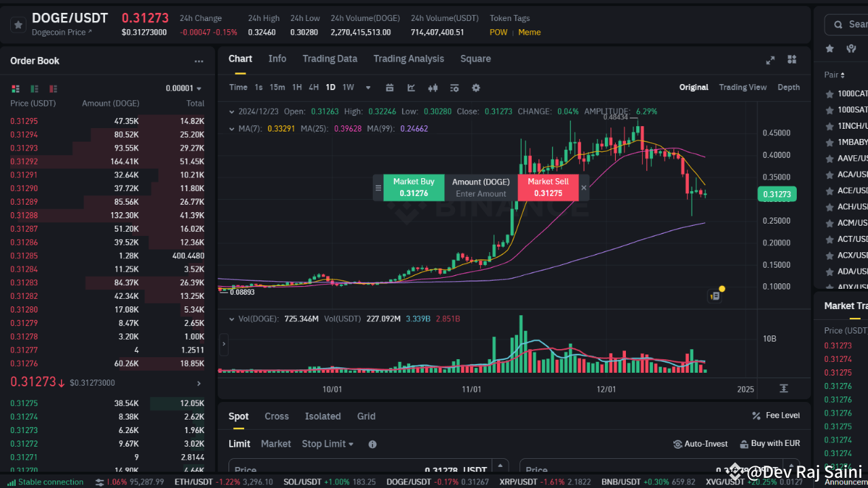Image resolution: width=868 pixels, height=488 pixels.
Task: Open multi-chart layout grid icon
Action: click(x=792, y=60)
